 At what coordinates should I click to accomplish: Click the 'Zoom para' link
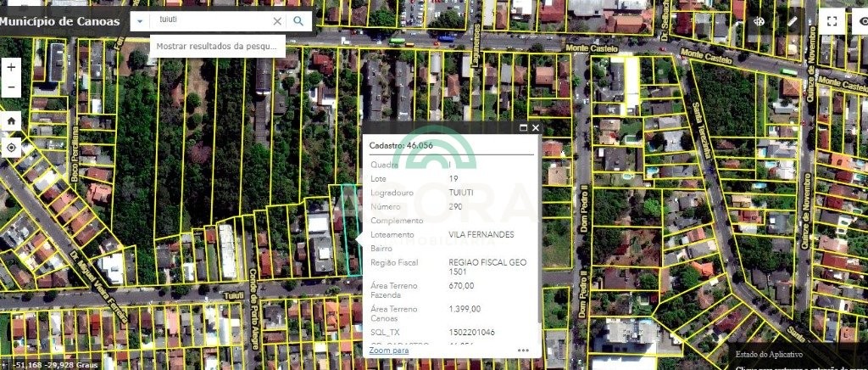coord(388,350)
